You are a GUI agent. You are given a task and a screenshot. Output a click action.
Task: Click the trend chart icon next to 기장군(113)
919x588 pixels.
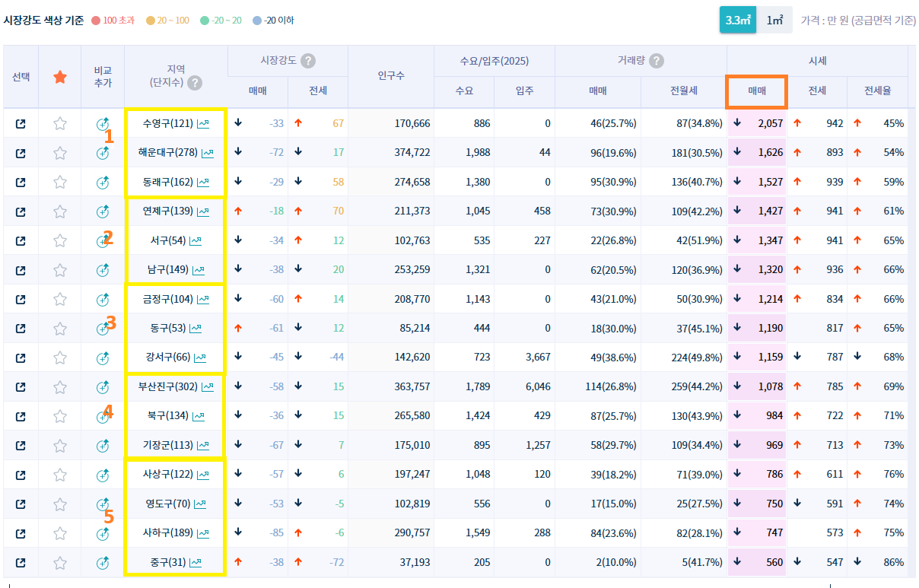pos(202,445)
